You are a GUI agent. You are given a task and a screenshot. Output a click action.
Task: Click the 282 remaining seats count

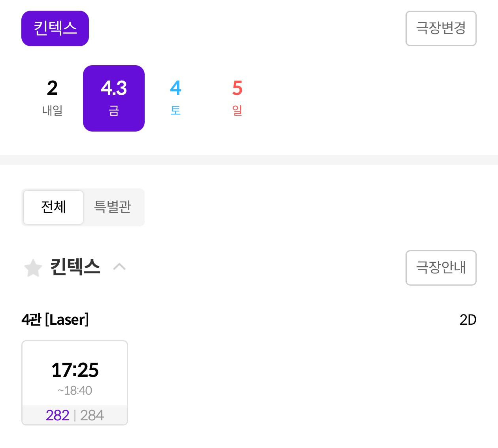(x=58, y=415)
